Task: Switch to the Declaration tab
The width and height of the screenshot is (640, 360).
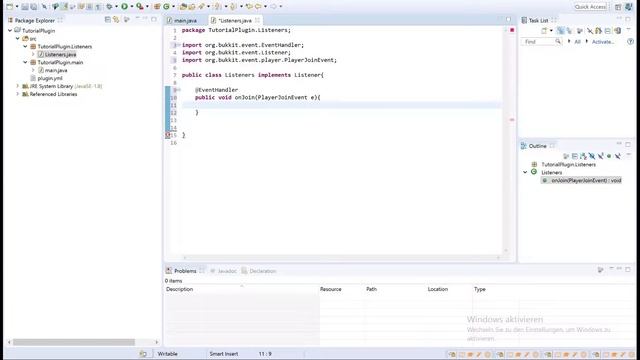Action: (x=259, y=271)
